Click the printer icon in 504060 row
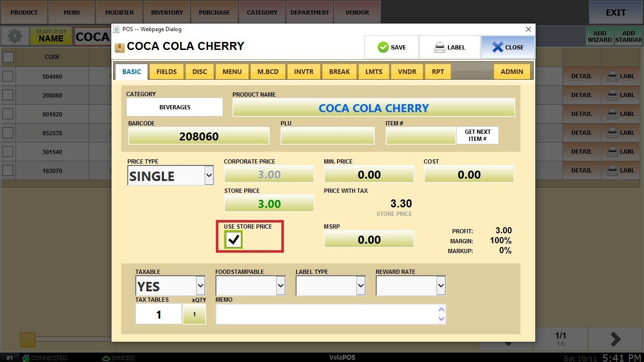 point(612,76)
